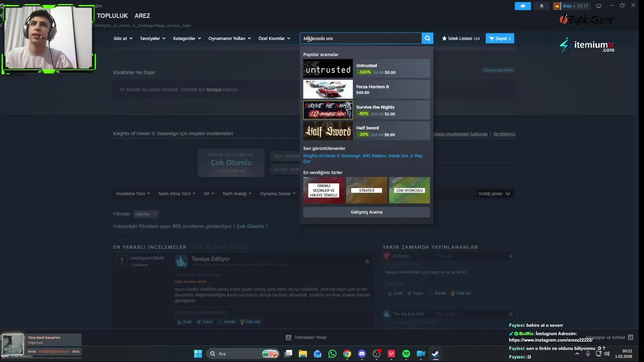Viewport: 644px width, 362px height.
Task: Open Oynama Süresi filter dropdown
Action: pyautogui.click(x=278, y=194)
